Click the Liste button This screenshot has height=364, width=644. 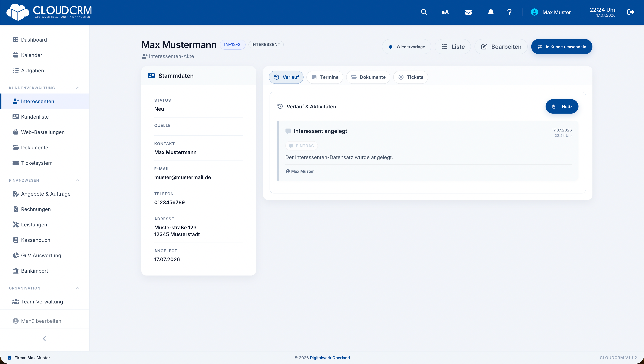pyautogui.click(x=453, y=47)
